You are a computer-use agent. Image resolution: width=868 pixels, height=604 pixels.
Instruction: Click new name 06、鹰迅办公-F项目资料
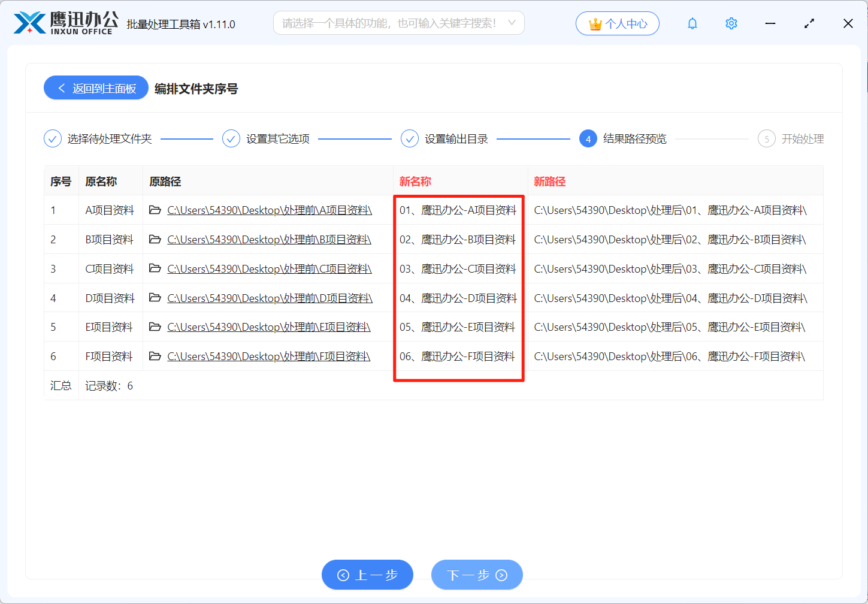pyautogui.click(x=457, y=357)
